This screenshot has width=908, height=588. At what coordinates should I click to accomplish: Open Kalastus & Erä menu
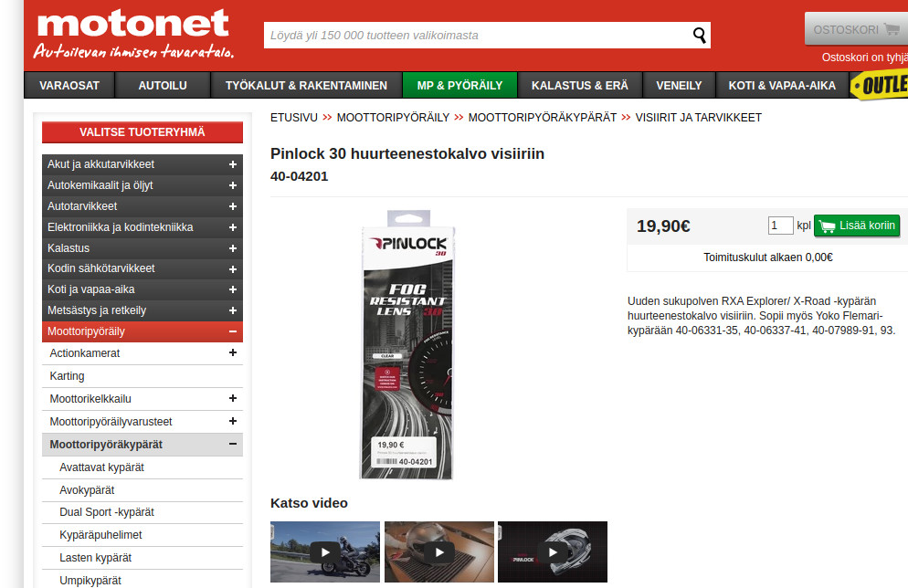point(580,86)
